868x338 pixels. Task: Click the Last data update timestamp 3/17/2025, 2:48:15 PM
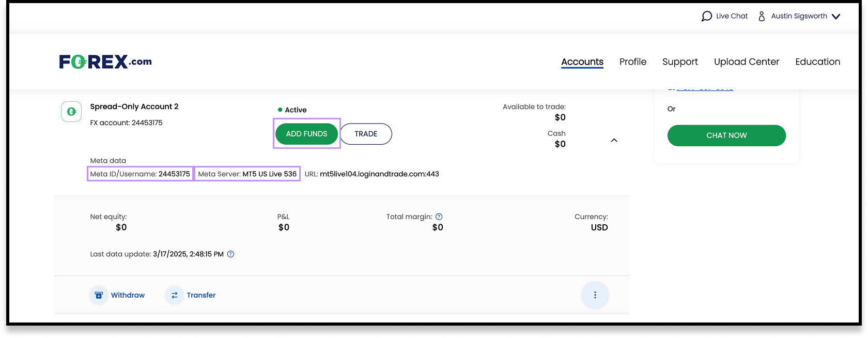click(x=188, y=254)
